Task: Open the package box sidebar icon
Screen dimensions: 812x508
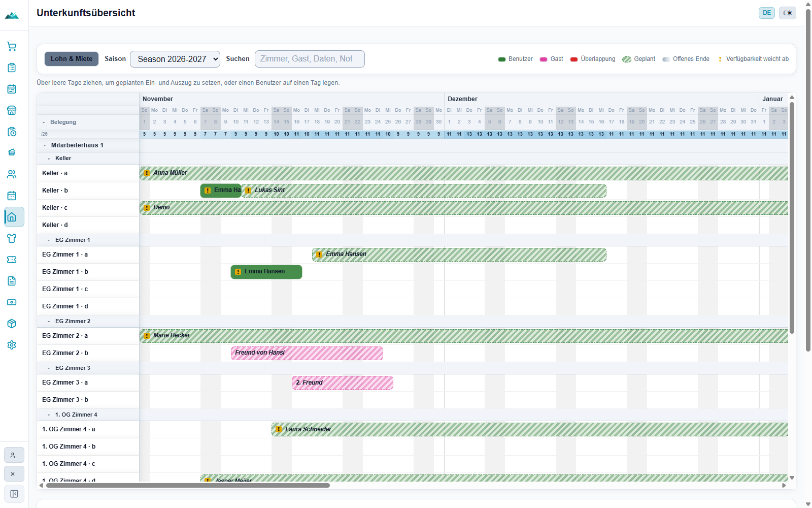Action: click(x=12, y=324)
